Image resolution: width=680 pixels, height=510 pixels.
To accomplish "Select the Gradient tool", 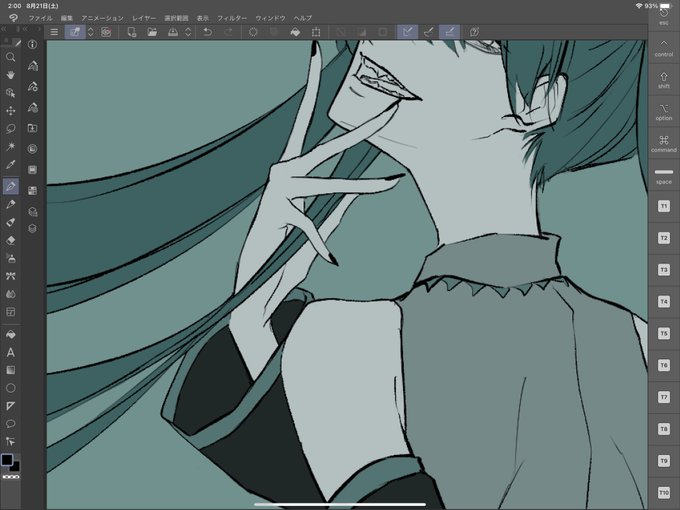I will click(10, 370).
